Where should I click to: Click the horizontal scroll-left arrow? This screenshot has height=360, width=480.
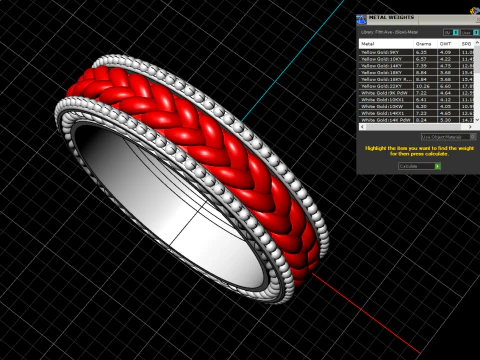(x=363, y=127)
